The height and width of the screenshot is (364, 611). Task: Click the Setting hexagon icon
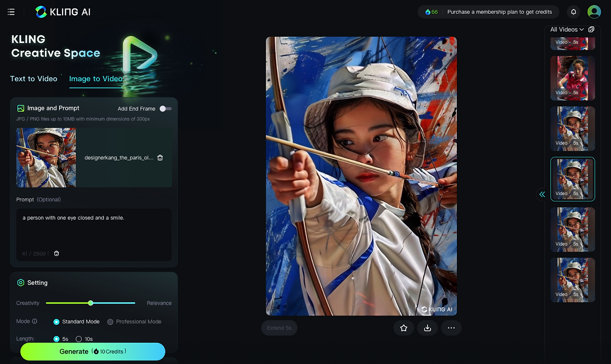tap(21, 283)
